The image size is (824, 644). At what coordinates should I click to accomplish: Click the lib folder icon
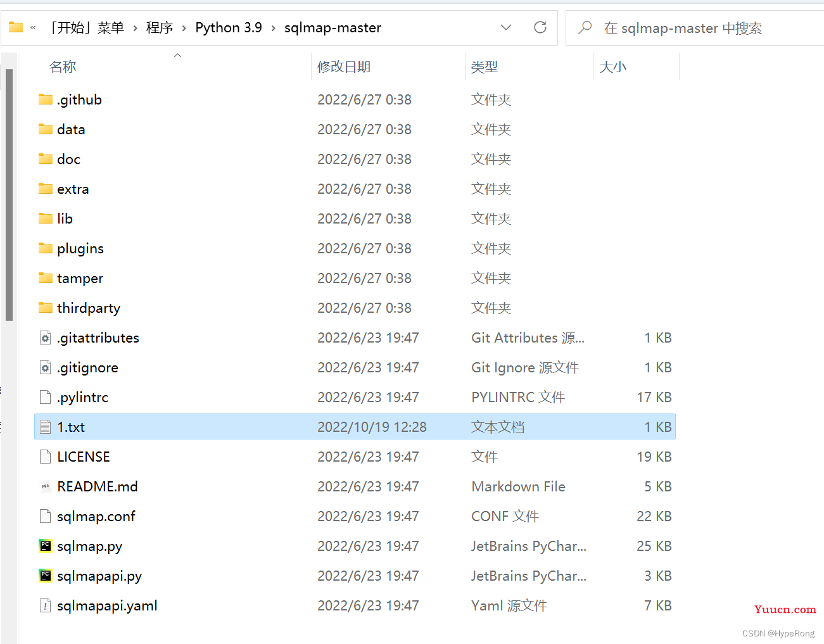pos(46,218)
